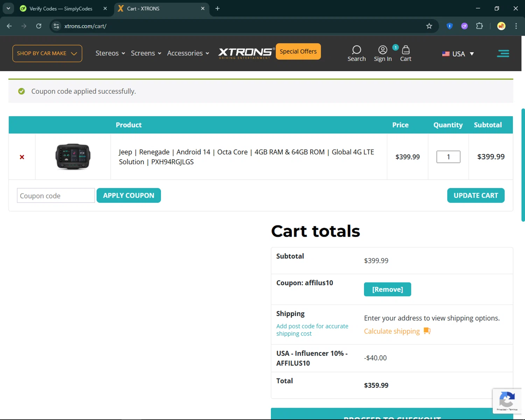
Task: Click the shipping truck icon
Action: pyautogui.click(x=427, y=331)
